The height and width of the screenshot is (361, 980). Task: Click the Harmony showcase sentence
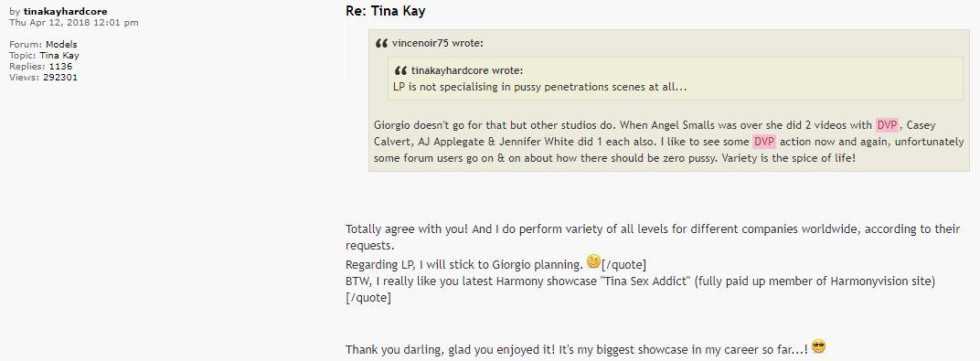pyautogui.click(x=640, y=281)
